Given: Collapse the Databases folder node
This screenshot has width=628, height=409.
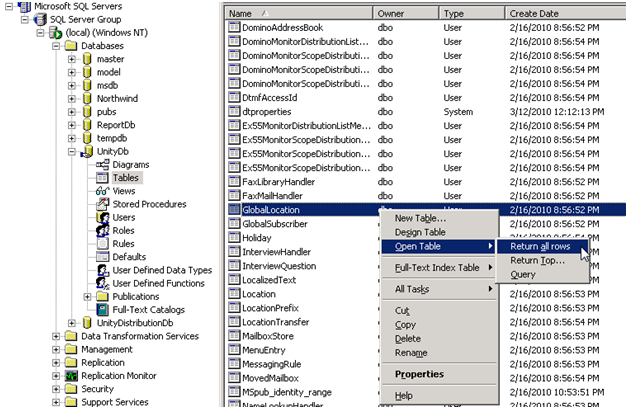Looking at the screenshot, I should click(56, 46).
